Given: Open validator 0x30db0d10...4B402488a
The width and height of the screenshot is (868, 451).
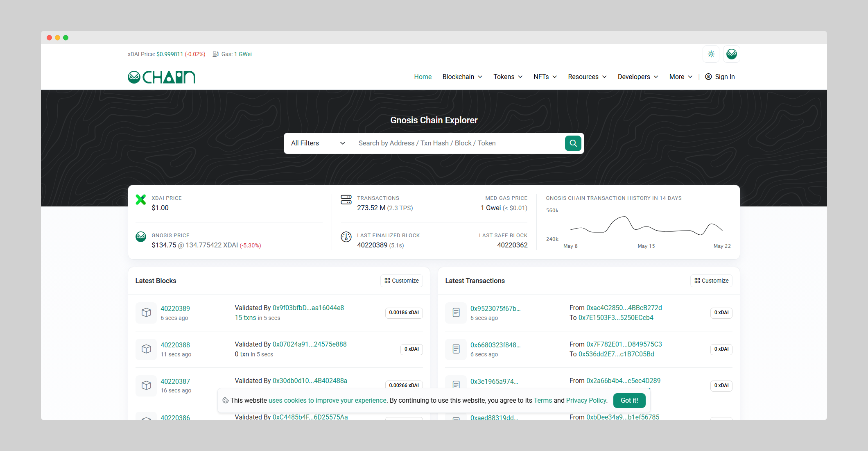Looking at the screenshot, I should coord(310,381).
